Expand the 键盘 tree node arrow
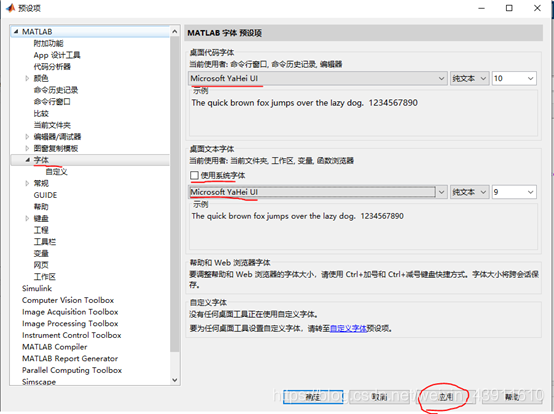 tap(27, 218)
